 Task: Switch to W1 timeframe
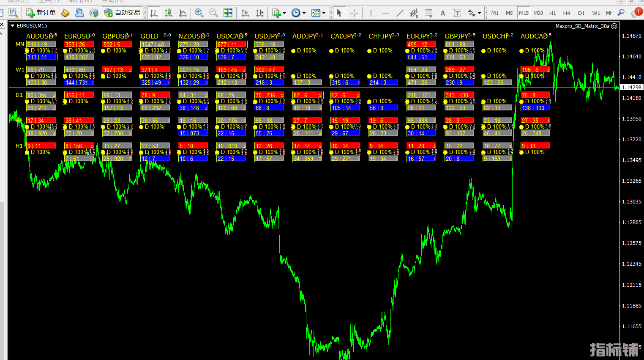[x=596, y=13]
